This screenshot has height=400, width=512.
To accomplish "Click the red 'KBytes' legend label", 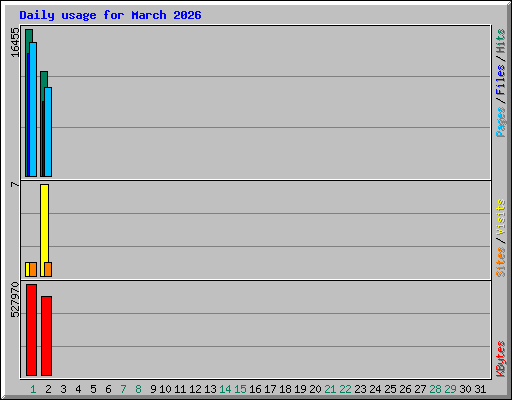I will [501, 359].
